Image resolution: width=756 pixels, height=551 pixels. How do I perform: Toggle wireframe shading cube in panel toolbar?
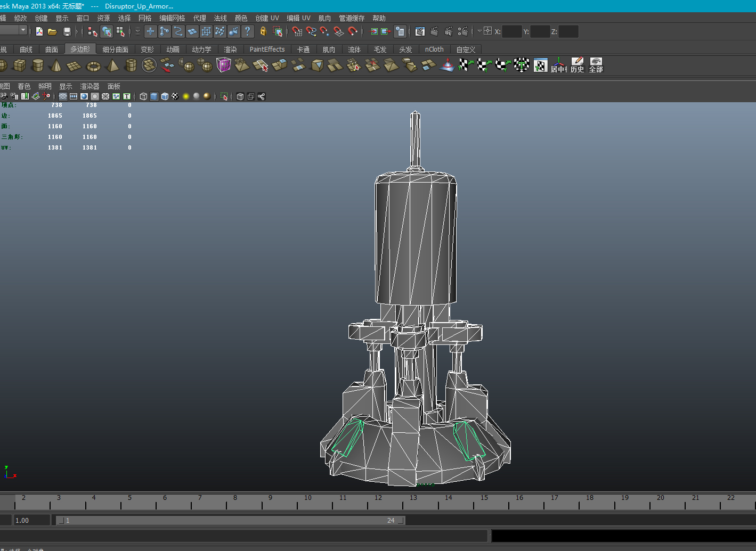tap(143, 96)
